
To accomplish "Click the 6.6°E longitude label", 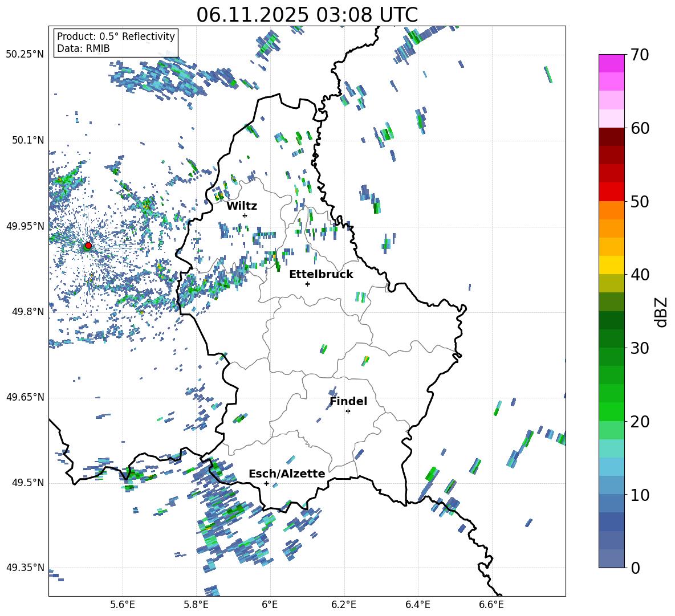I will click(x=491, y=605).
